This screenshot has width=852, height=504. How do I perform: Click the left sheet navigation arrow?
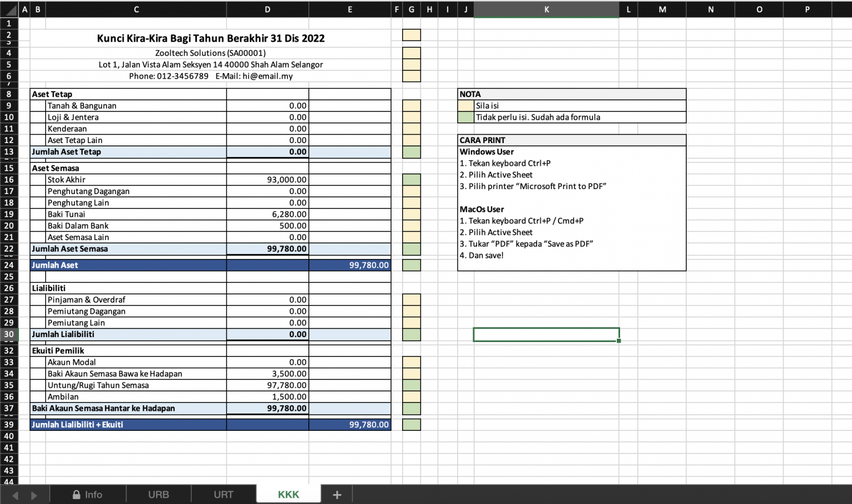[x=15, y=494]
